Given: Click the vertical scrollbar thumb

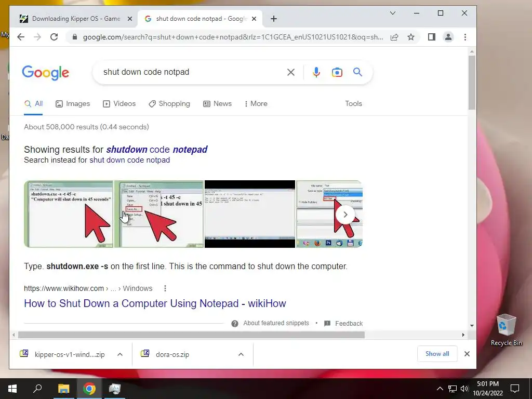Looking at the screenshot, I should (472, 83).
